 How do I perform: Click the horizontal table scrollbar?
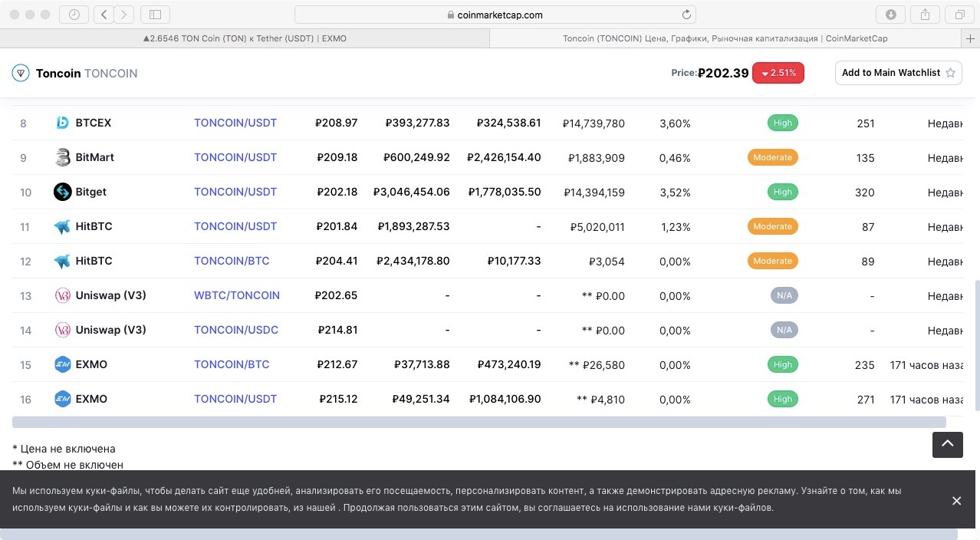pos(478,422)
